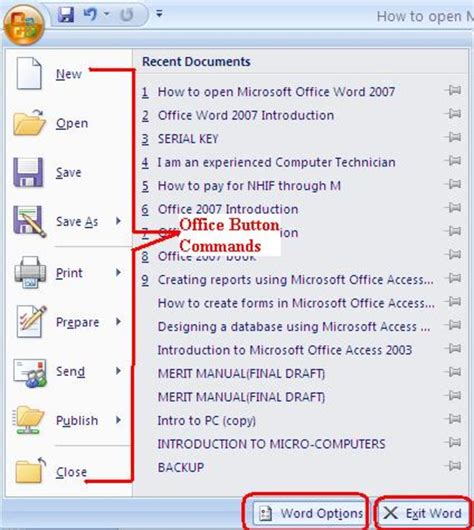This screenshot has height=530, width=474.
Task: Expand the Save As submenu arrow
Action: 118,221
